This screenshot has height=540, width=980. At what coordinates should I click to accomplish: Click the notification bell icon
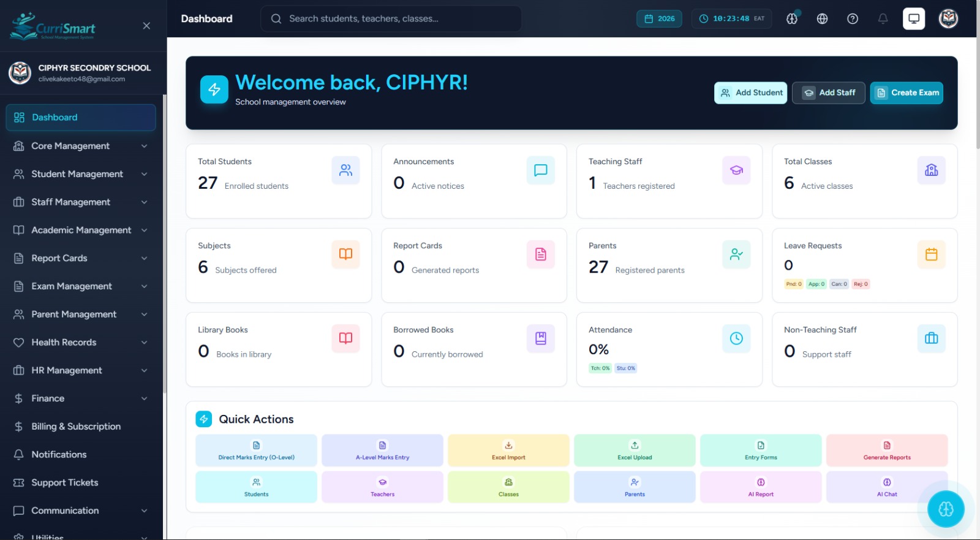(x=883, y=19)
